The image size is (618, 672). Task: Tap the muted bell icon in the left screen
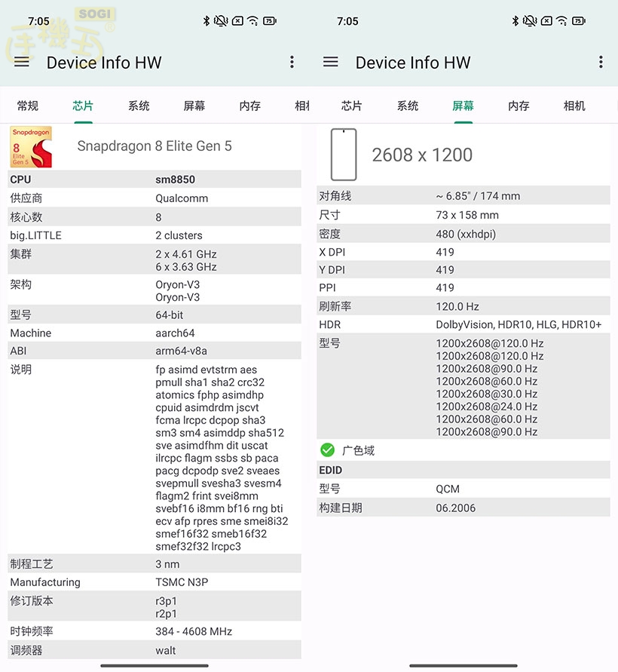[x=221, y=20]
